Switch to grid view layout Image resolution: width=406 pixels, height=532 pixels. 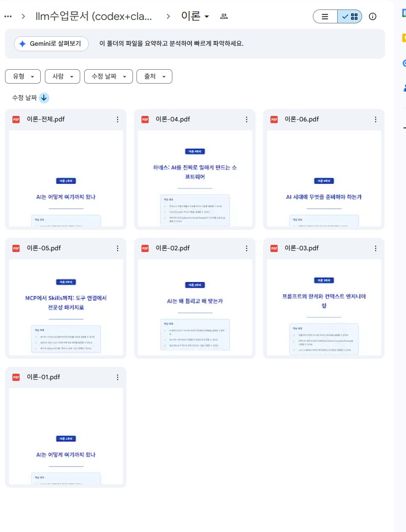coord(350,16)
